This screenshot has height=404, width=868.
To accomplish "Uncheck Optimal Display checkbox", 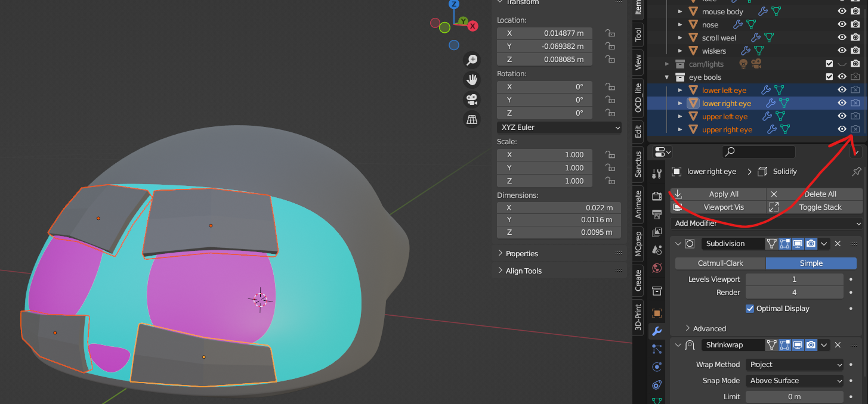I will coord(750,309).
